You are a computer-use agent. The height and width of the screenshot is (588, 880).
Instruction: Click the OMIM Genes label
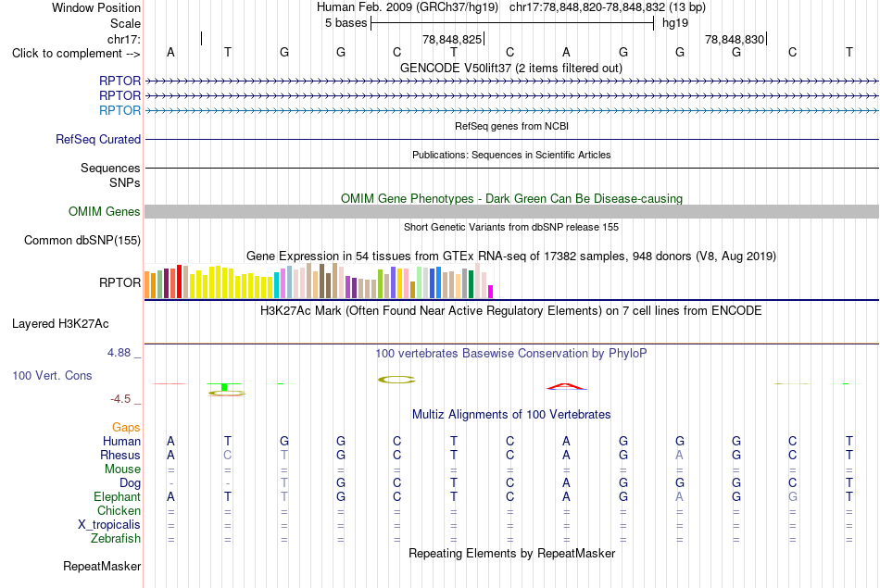[105, 211]
